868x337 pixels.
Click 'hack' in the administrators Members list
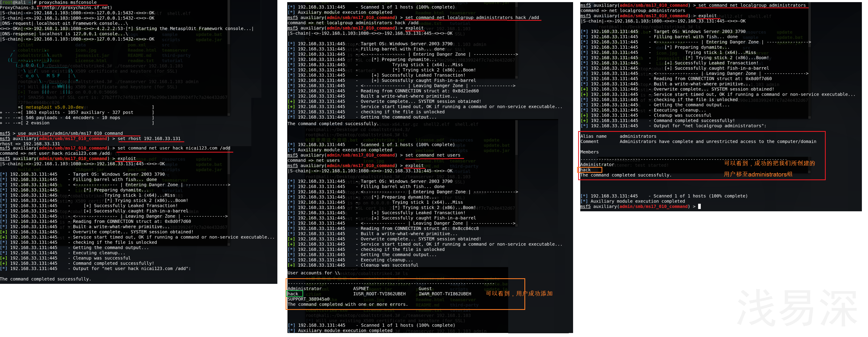pyautogui.click(x=585, y=170)
